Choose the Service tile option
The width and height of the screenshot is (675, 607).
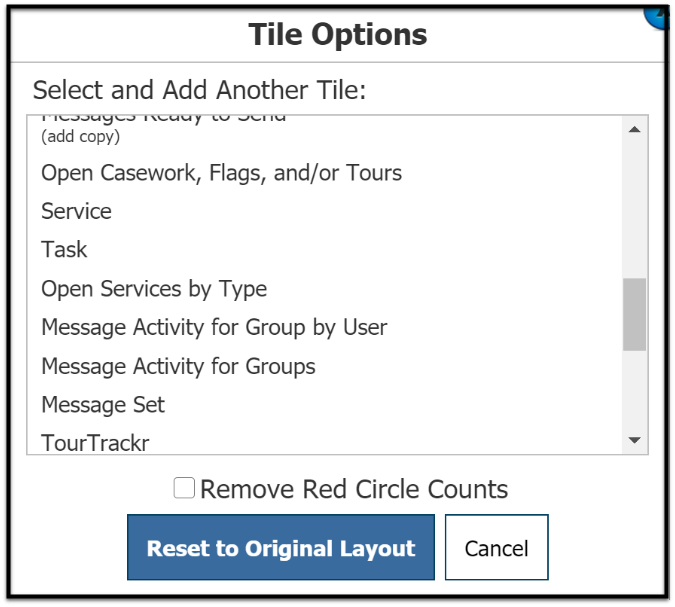pos(76,211)
